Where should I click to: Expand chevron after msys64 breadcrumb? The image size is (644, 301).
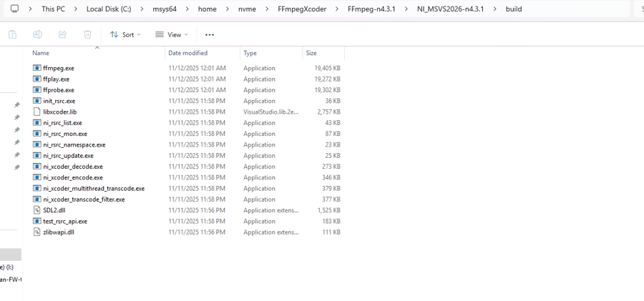click(187, 9)
